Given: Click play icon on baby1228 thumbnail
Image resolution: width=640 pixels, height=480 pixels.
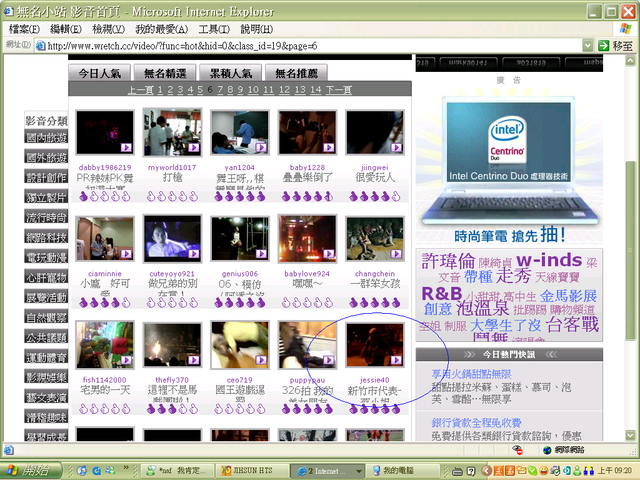Looking at the screenshot, I should [x=329, y=147].
